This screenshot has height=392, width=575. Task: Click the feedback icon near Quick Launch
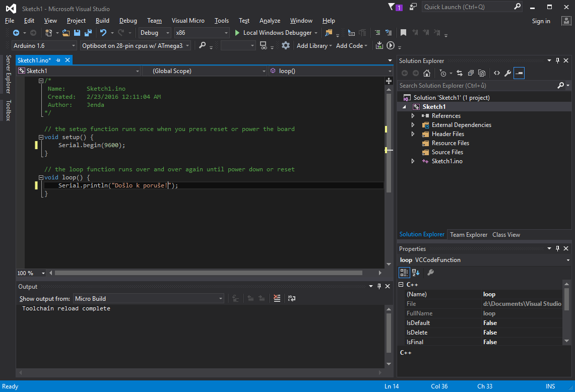413,7
